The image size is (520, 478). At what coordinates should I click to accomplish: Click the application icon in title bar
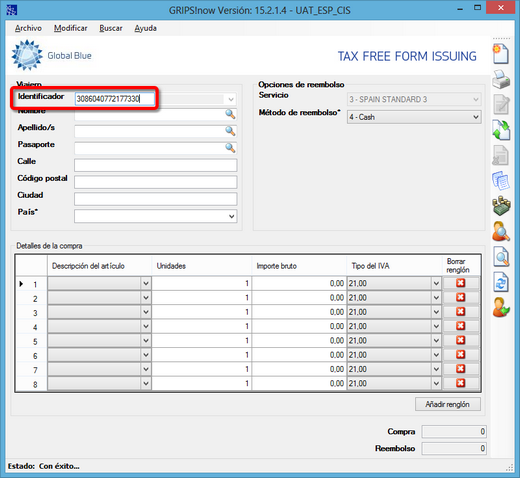coord(12,10)
